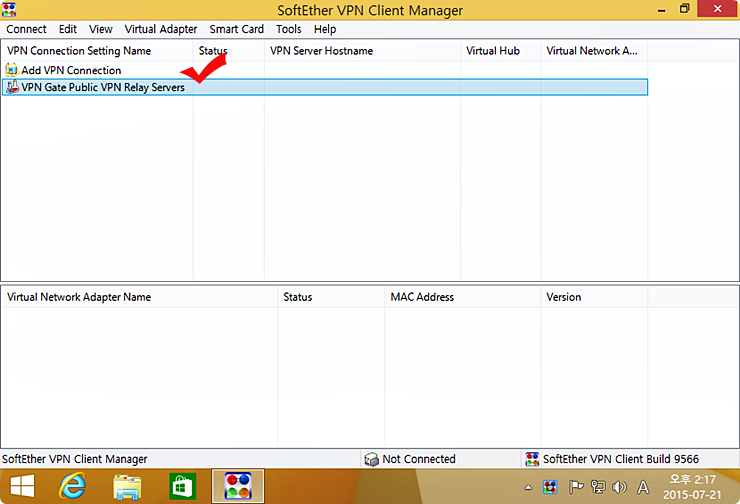
Task: Open the Action Center flag icon
Action: click(x=576, y=487)
